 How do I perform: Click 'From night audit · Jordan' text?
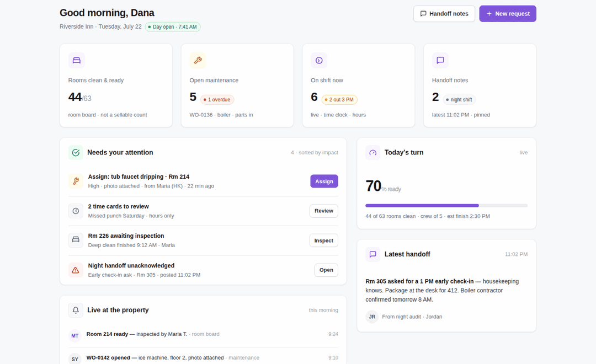(412, 317)
